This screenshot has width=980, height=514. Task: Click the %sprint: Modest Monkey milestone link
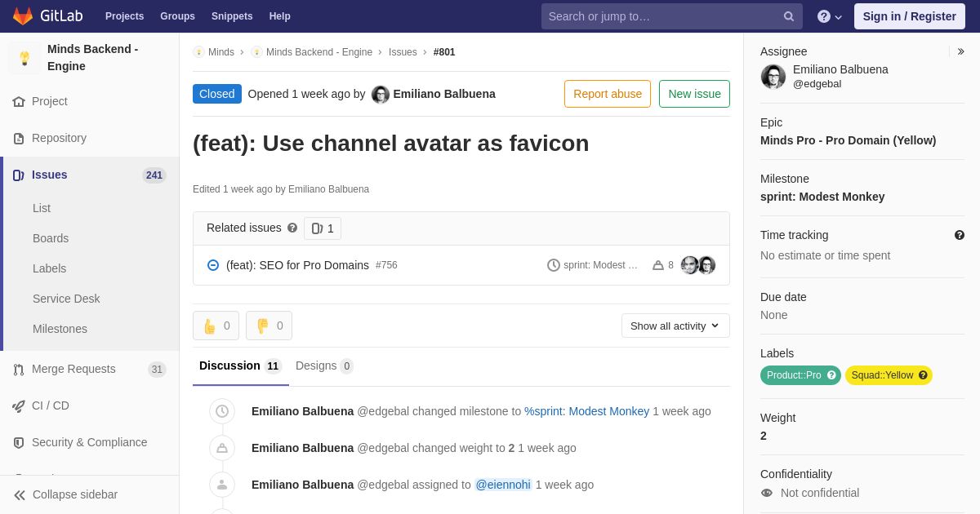pos(586,411)
